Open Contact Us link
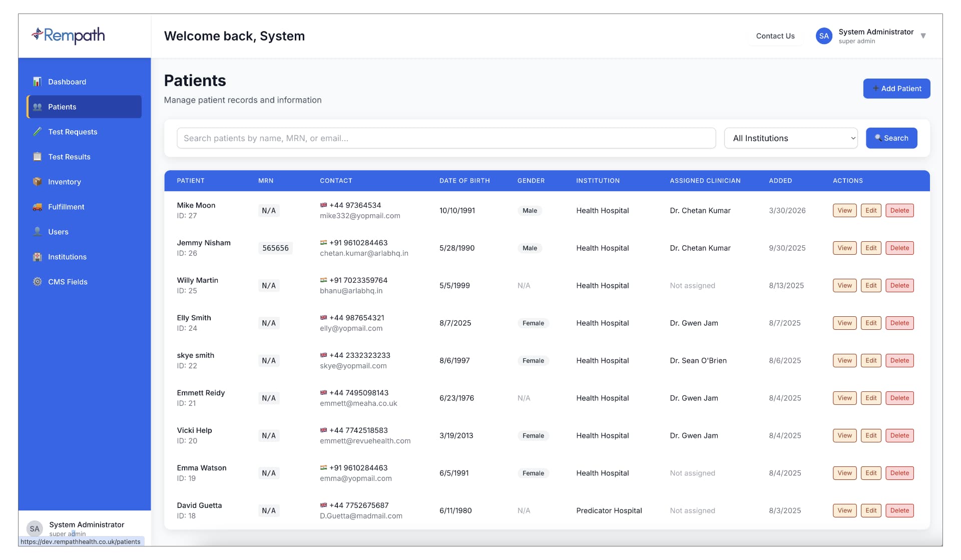 pos(775,36)
